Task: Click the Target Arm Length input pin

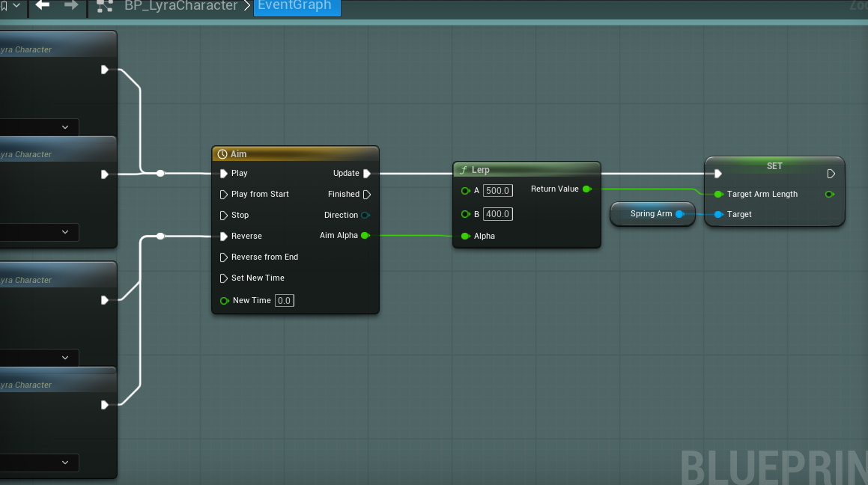Action: point(718,194)
